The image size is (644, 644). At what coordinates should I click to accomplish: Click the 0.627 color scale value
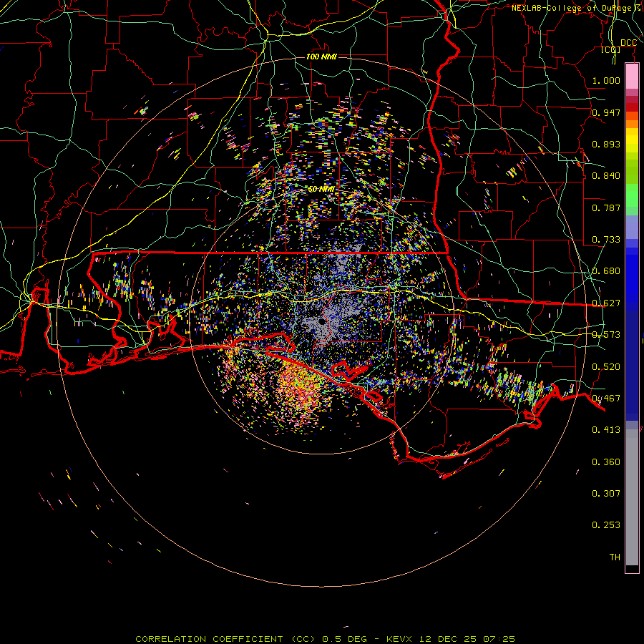(606, 303)
